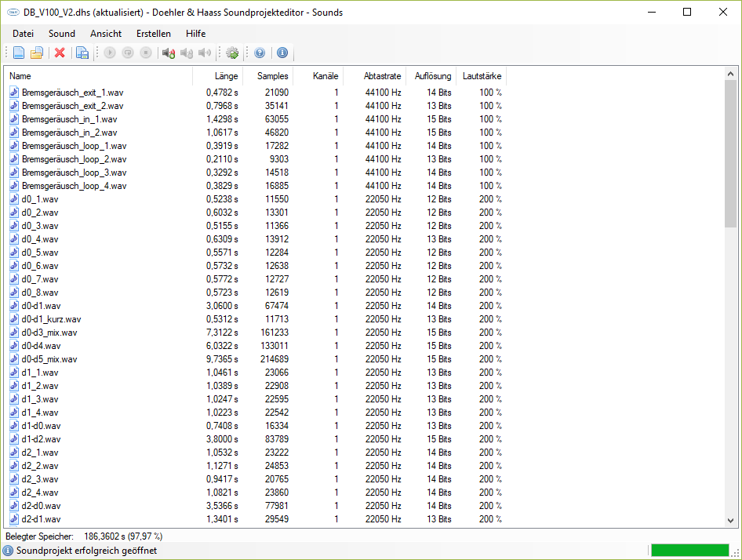742x560 pixels.
Task: Click the file icon beside d0_1.wav
Action: coord(14,198)
